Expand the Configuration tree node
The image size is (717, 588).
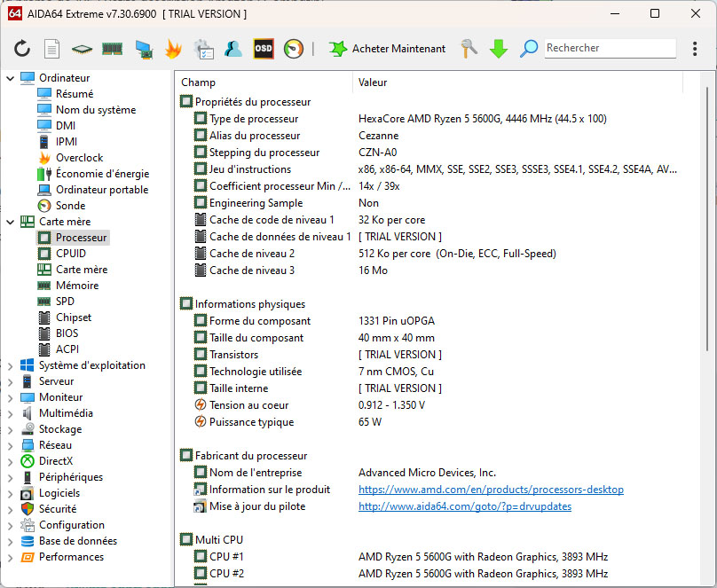10,526
